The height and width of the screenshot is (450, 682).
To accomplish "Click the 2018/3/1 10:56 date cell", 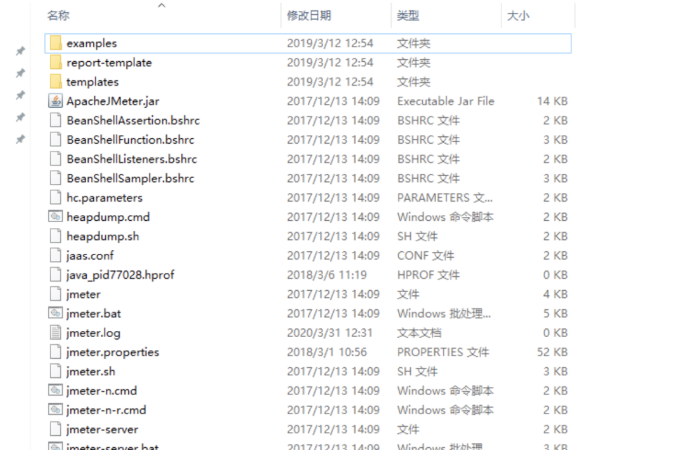I will coord(327,352).
